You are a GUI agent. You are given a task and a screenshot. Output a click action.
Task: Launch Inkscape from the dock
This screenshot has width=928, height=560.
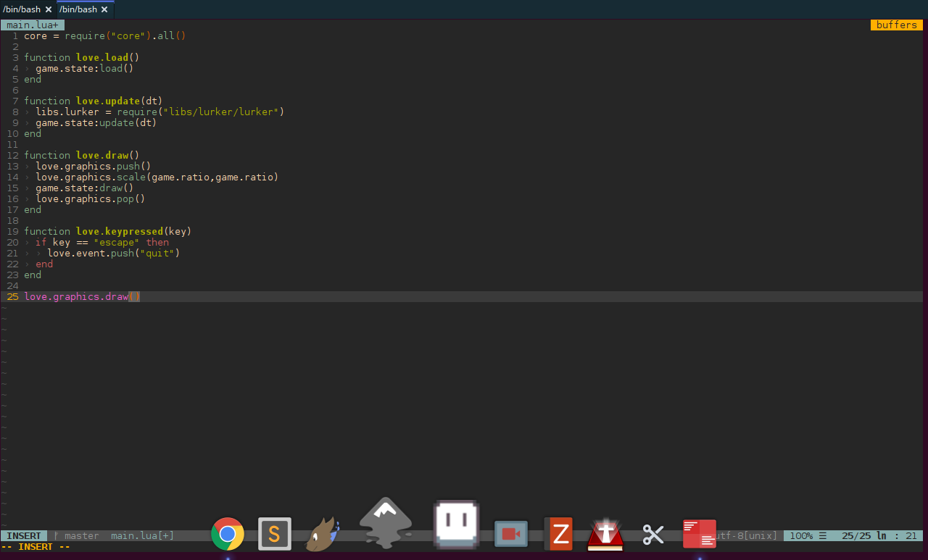[386, 523]
